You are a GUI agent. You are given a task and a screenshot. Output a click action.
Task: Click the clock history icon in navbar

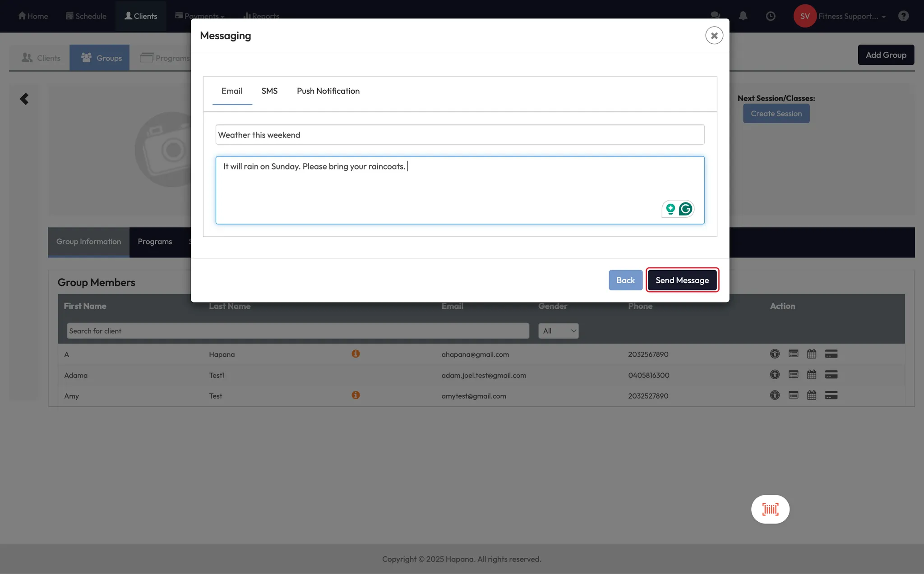771,16
